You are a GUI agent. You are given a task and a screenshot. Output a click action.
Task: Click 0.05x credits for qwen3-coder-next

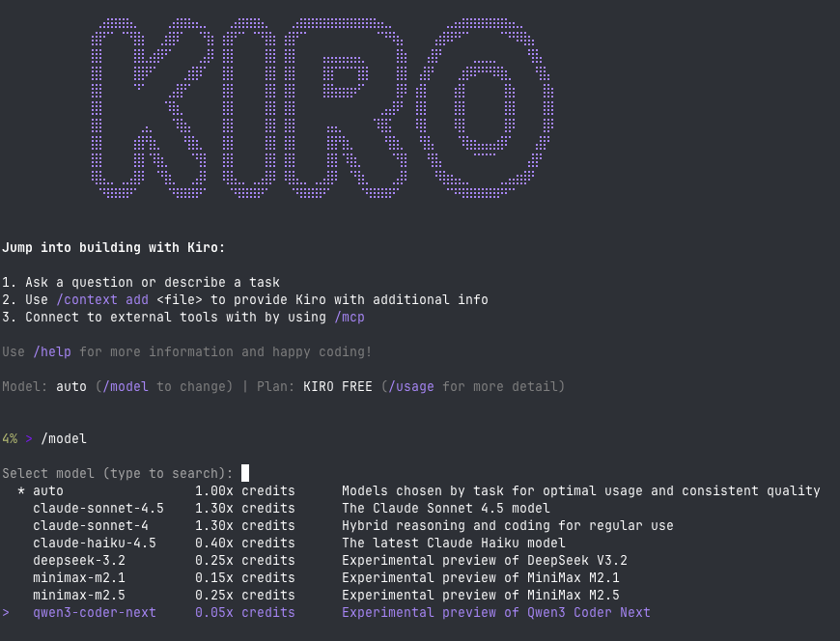click(x=245, y=613)
